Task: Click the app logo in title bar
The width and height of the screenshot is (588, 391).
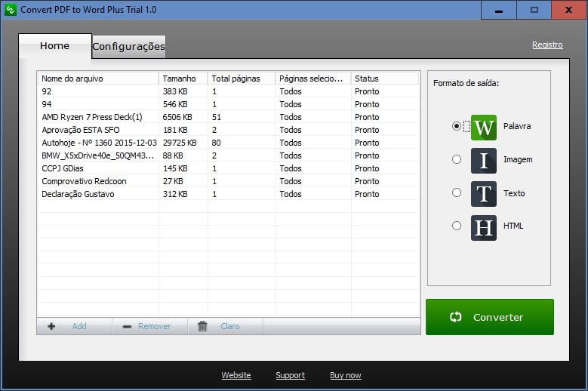Action: 10,10
